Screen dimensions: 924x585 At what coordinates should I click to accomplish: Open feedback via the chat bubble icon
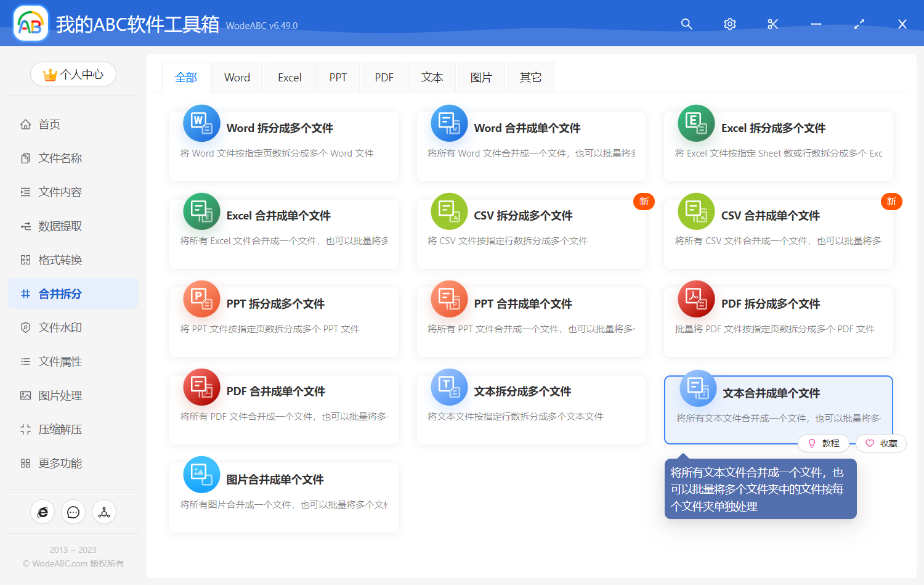point(73,512)
